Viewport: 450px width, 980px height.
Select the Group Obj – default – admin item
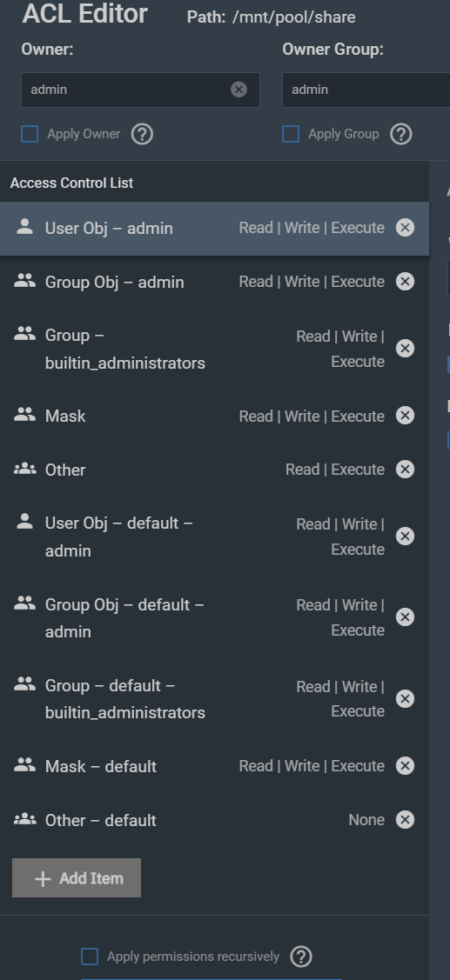coord(214,617)
